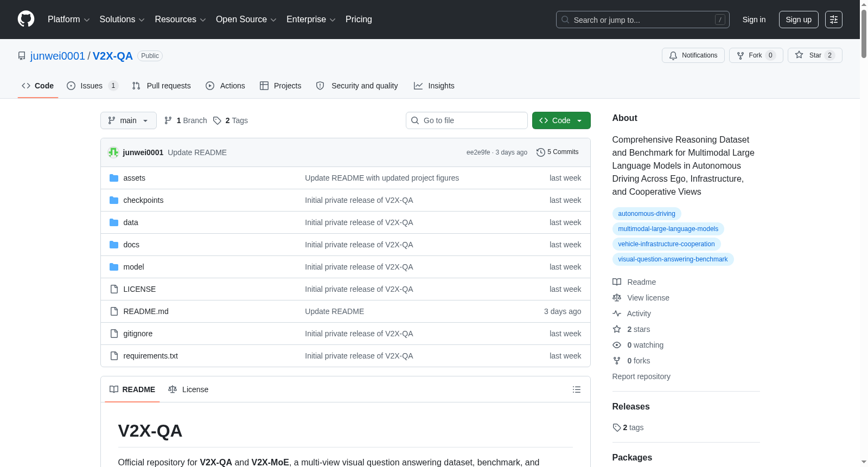Open the main branch selector dropdown
The image size is (868, 467).
tap(129, 120)
